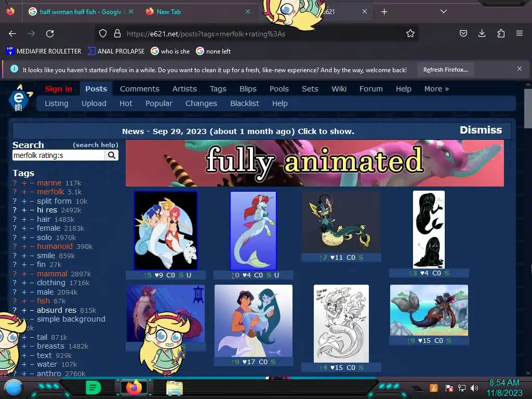Open the extensions puzzle-piece icon

pyautogui.click(x=501, y=33)
